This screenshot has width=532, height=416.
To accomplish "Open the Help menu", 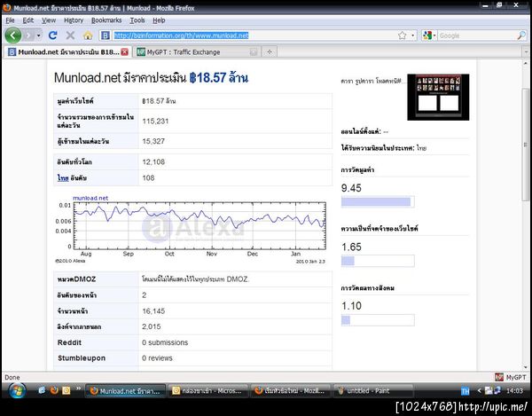I will (x=159, y=20).
